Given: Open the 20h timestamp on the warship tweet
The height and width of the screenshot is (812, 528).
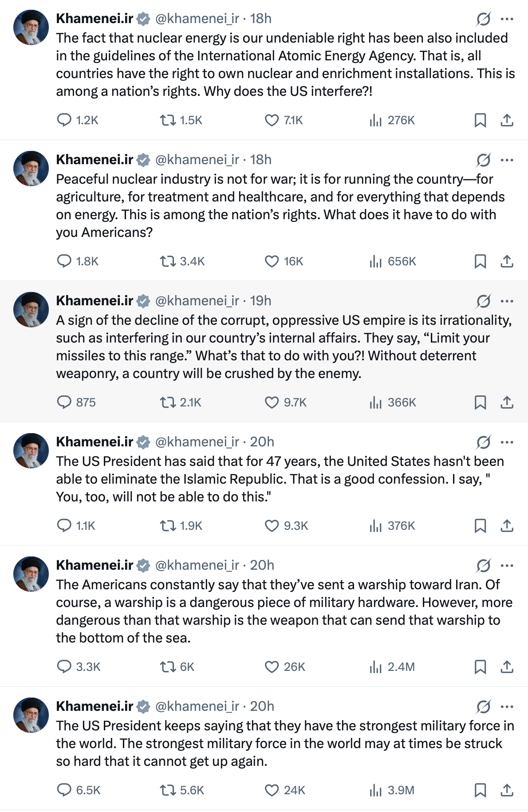Looking at the screenshot, I should point(262,565).
